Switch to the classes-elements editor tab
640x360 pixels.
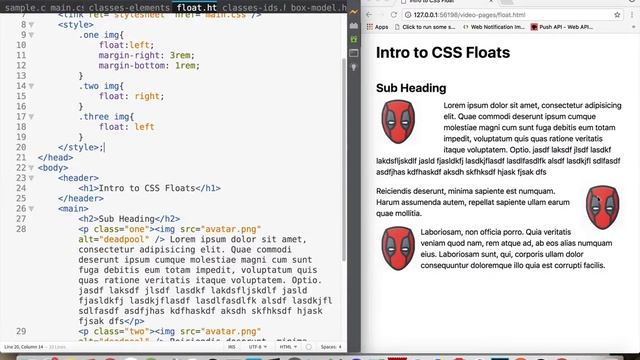tap(129, 7)
